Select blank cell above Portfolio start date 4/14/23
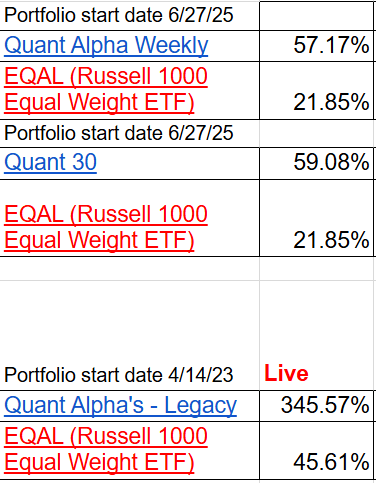 point(130,269)
